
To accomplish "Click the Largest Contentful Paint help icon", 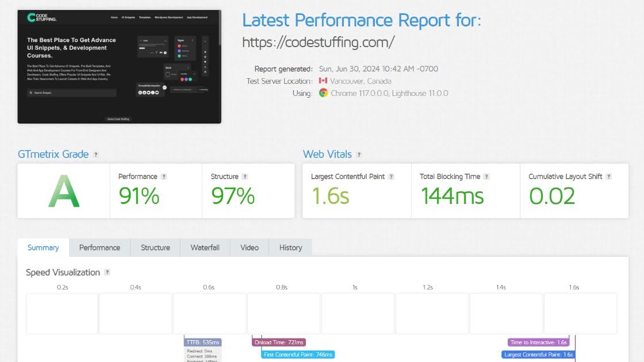I will click(392, 177).
